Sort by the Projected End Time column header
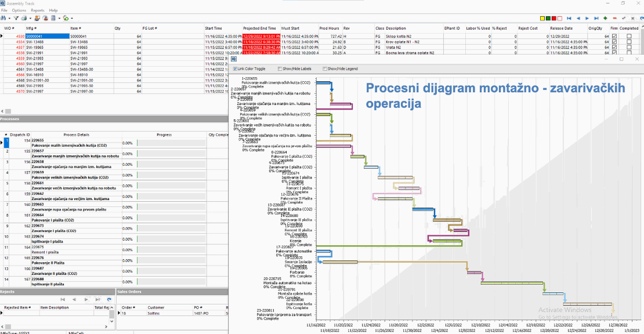This screenshot has width=644, height=334. [259, 28]
